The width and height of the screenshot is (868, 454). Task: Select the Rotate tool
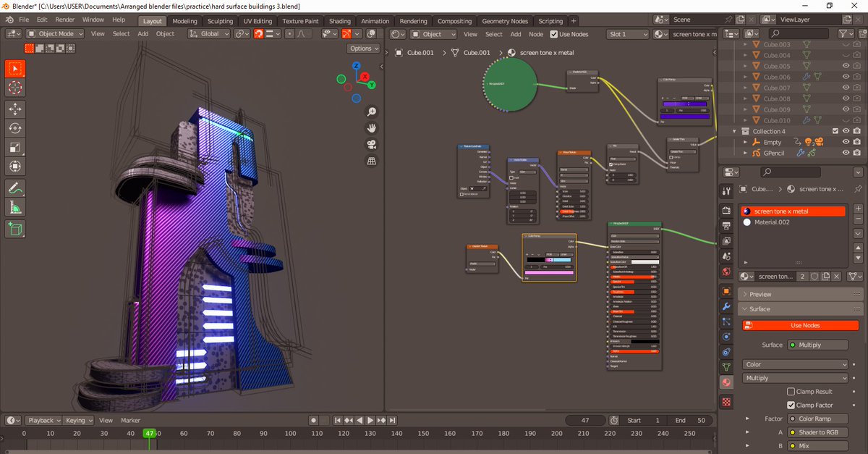(x=14, y=128)
